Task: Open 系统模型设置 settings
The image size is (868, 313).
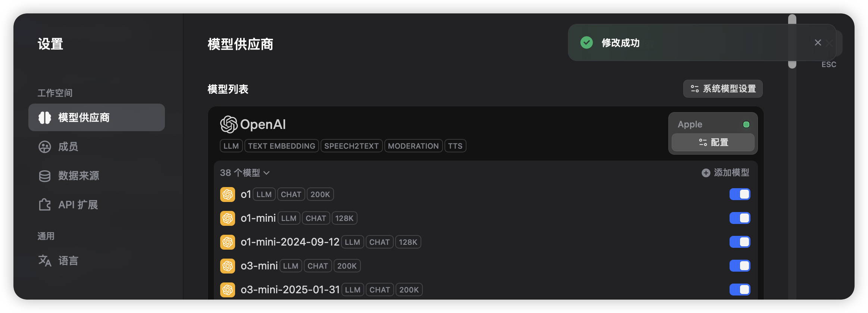Action: [723, 89]
